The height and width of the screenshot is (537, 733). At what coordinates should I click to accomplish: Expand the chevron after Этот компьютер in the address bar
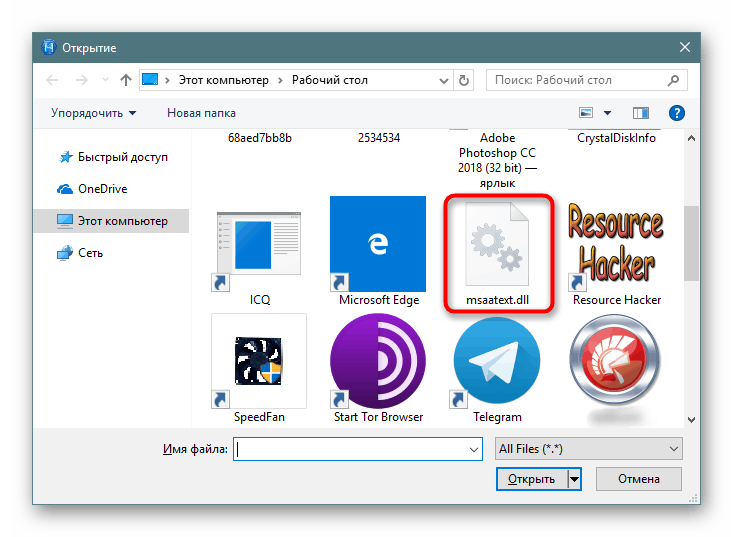click(x=280, y=80)
